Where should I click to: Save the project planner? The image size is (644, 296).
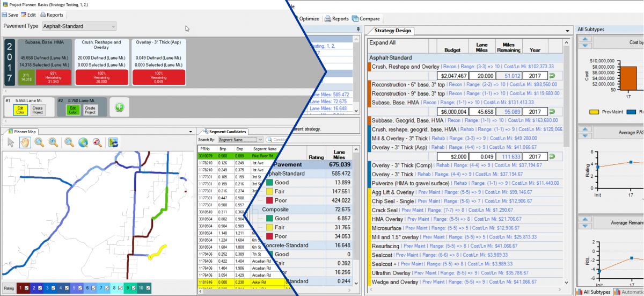[10, 15]
